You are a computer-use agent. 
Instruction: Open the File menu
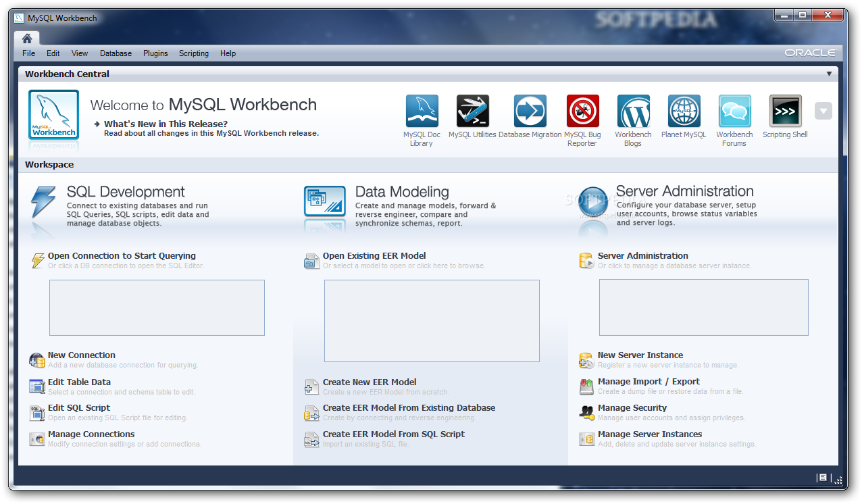pos(29,53)
